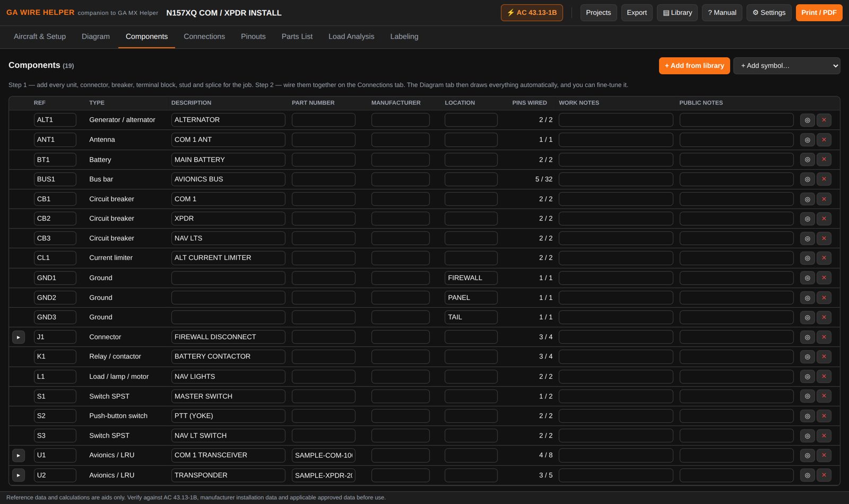Select the Parts List tab
Screen dimensions: 849x504
(x=297, y=37)
